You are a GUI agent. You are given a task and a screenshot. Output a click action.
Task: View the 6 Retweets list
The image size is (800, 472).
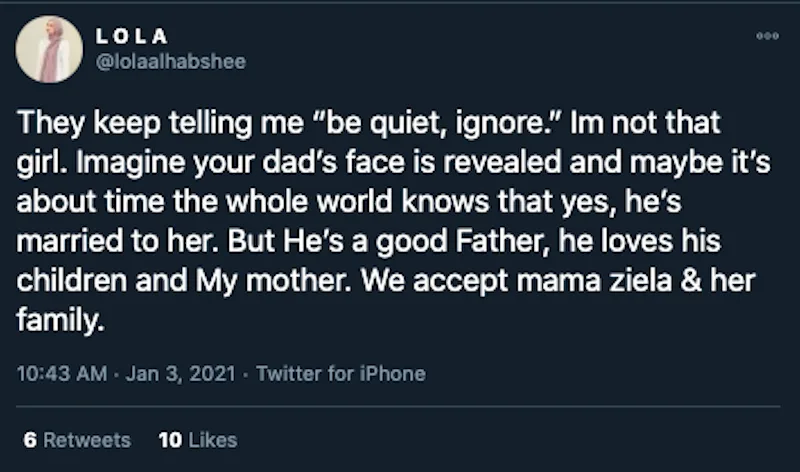(76, 439)
